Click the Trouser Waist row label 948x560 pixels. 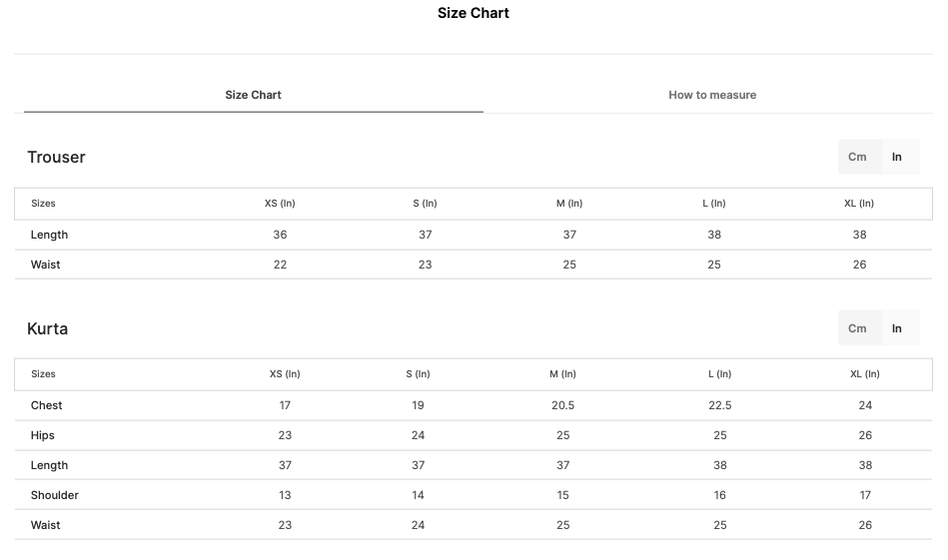coord(45,265)
